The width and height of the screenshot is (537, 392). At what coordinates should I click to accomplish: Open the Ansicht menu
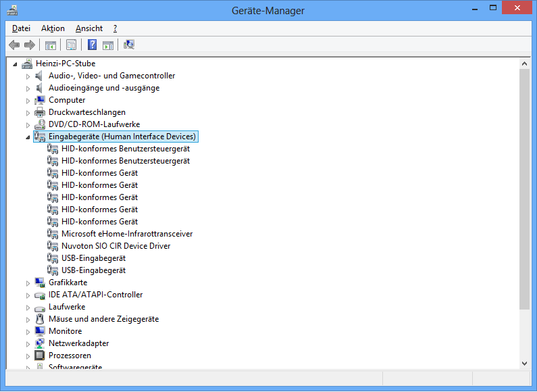(x=89, y=28)
